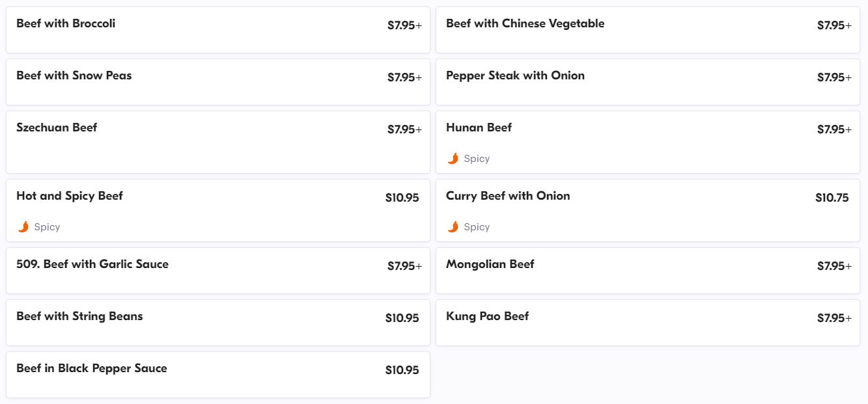Image resolution: width=868 pixels, height=404 pixels.
Task: Select Beef with Chinese Vegetable card
Action: [525, 23]
